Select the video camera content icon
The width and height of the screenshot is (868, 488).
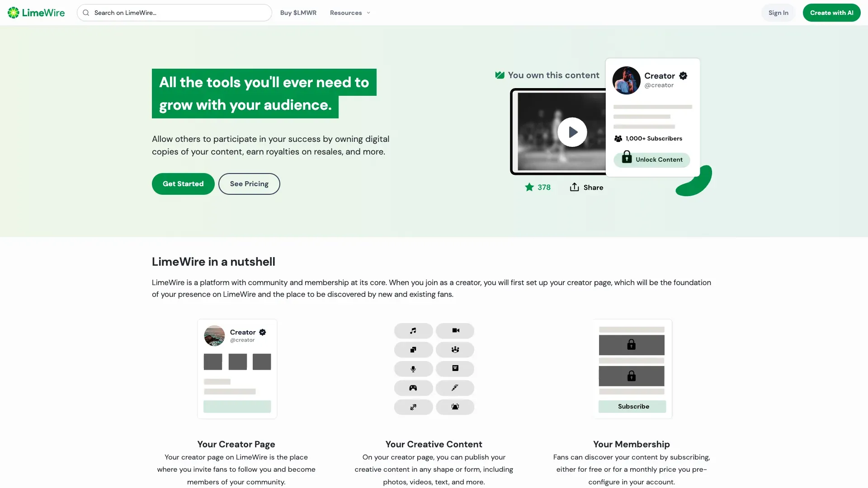tap(455, 331)
